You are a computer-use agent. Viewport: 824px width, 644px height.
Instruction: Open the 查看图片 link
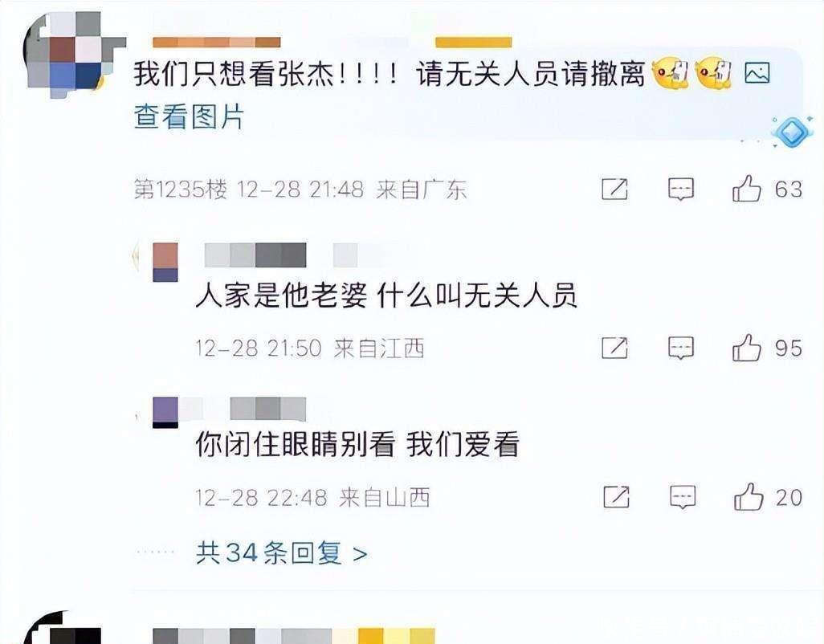(190, 116)
